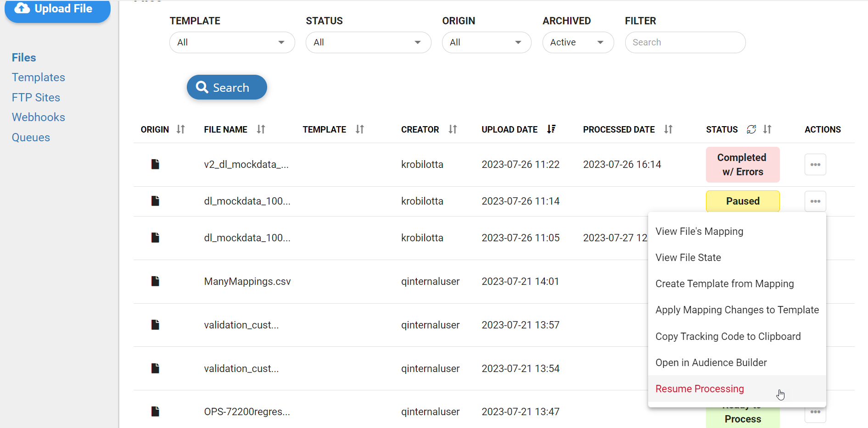
Task: Click the Upload Date sort icon
Action: click(551, 129)
